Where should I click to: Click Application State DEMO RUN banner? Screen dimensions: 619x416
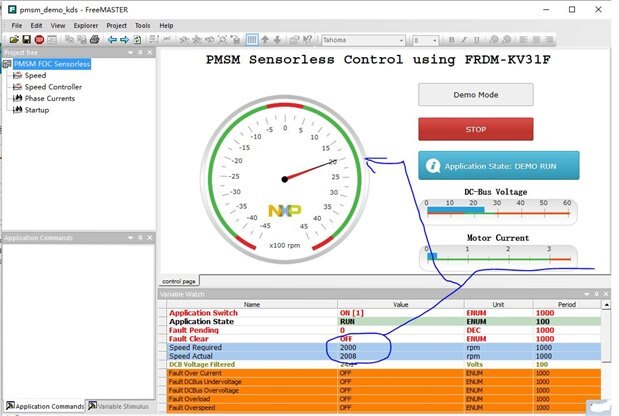click(499, 166)
